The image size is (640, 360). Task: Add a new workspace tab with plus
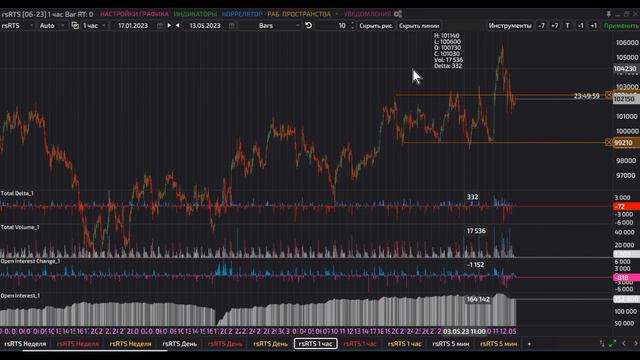[x=529, y=344]
